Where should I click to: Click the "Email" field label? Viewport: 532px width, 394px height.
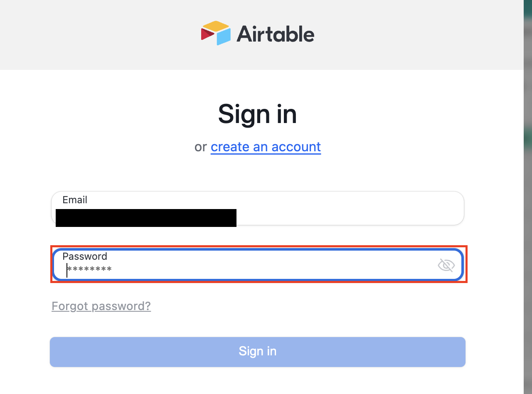point(75,200)
